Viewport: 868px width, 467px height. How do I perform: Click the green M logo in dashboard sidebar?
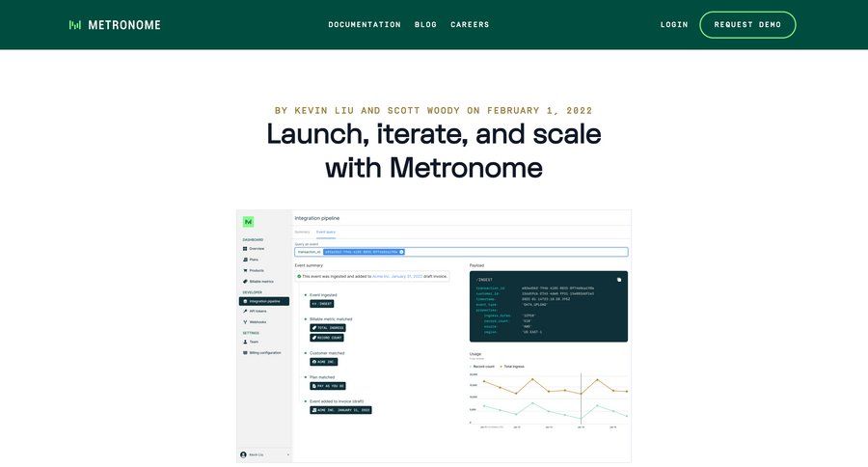(249, 222)
